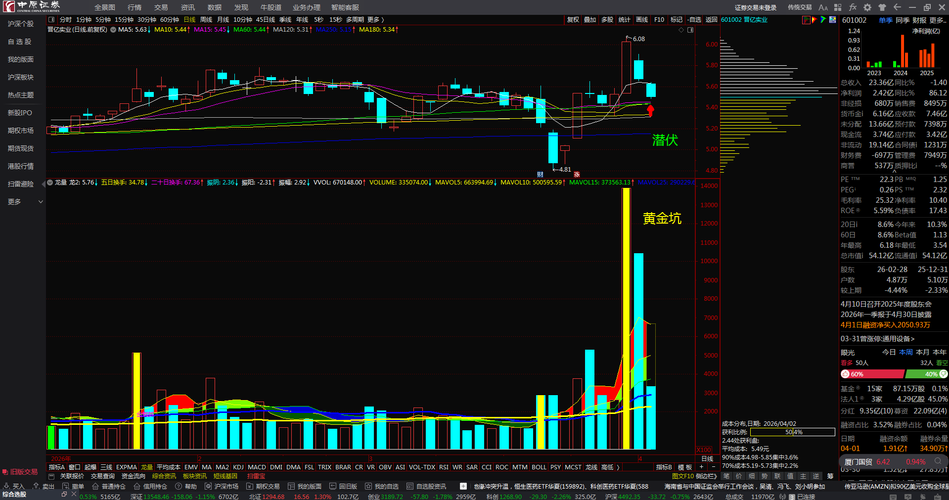Click the colorful square icon beside stock name
Image resolution: width=949 pixels, height=500 pixels.
pos(830,20)
